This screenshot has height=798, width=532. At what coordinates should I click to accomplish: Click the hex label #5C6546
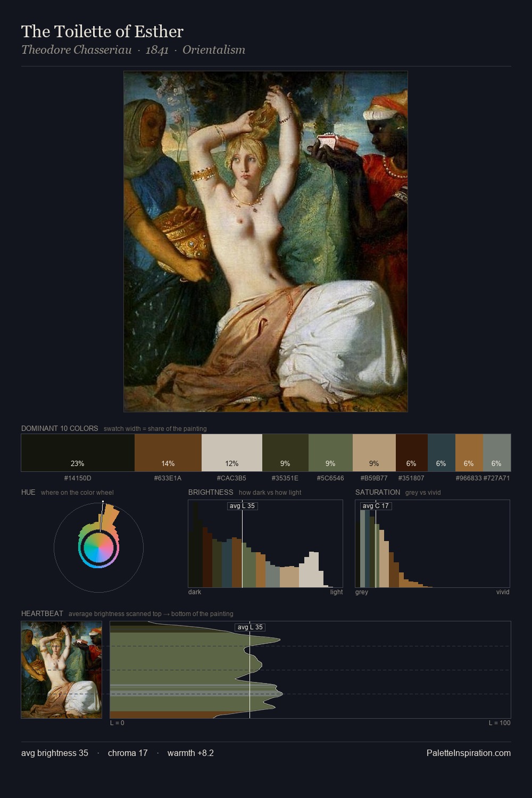[x=330, y=478]
